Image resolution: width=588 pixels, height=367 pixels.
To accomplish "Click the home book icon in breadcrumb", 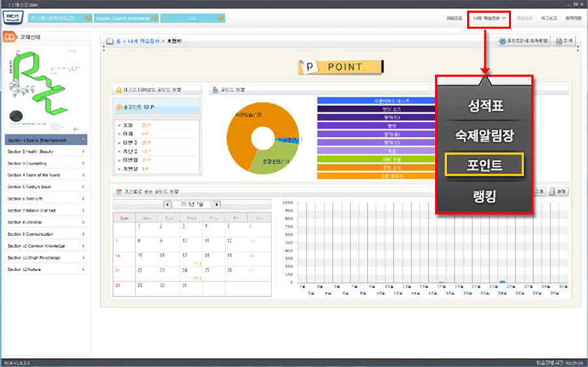I will [x=110, y=41].
